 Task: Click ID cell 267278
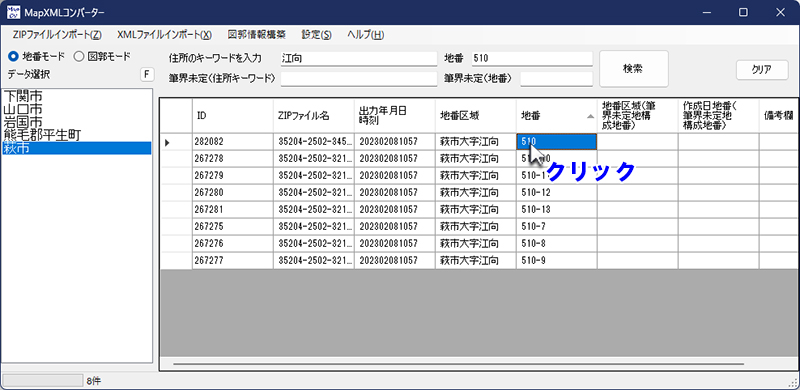[x=233, y=159]
